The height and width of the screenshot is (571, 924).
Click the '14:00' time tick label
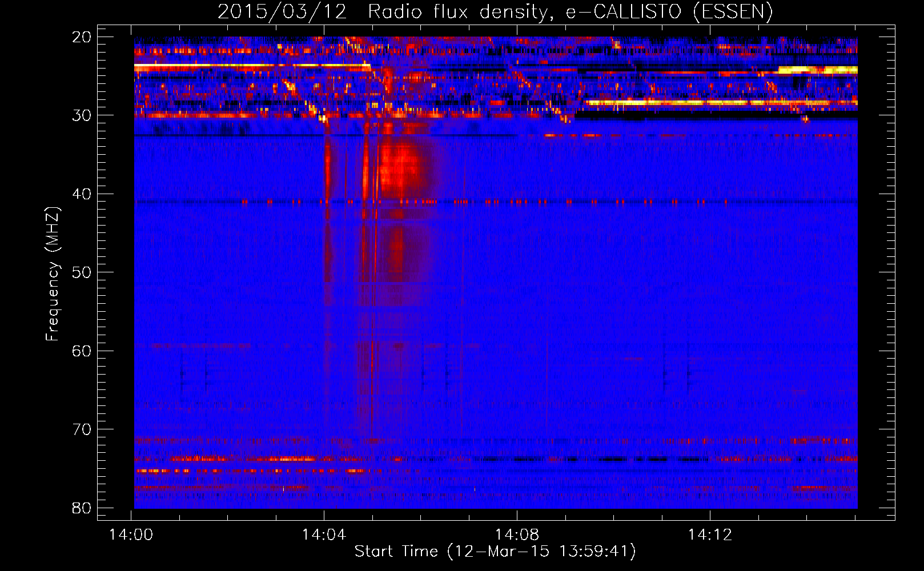(x=131, y=535)
